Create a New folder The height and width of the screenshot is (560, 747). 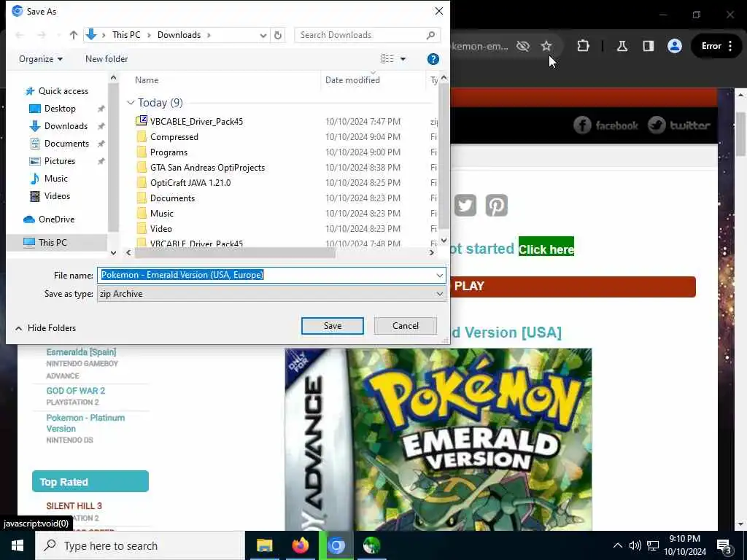[x=107, y=59]
